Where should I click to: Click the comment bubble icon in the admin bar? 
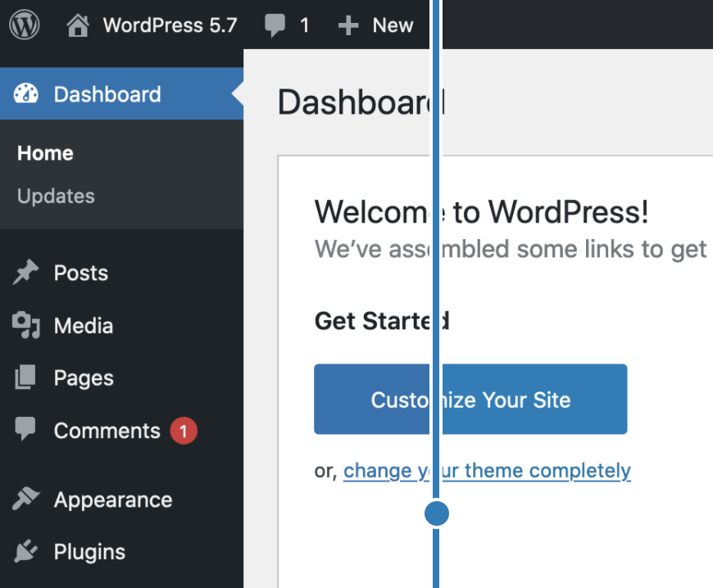click(275, 25)
